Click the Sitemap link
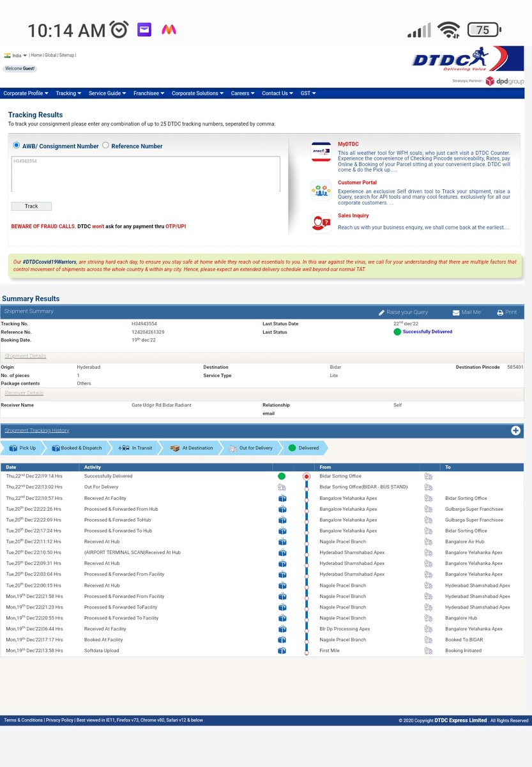532x767 pixels. pyautogui.click(x=66, y=56)
